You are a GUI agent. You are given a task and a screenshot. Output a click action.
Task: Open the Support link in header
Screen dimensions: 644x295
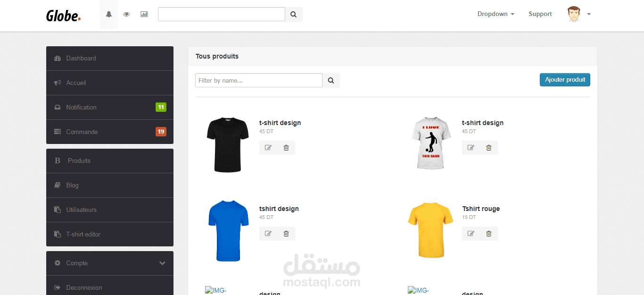[540, 14]
